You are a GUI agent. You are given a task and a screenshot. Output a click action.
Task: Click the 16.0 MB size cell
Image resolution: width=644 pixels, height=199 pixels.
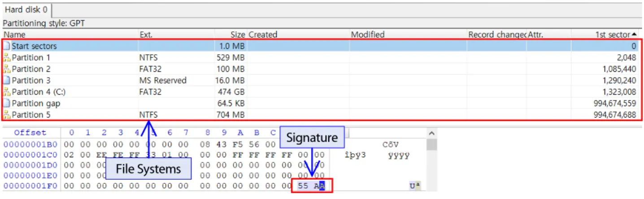pyautogui.click(x=231, y=80)
